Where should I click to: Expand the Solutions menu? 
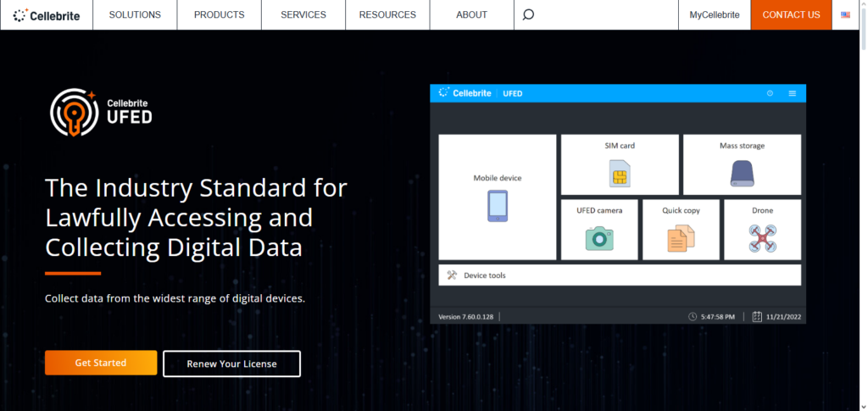[x=135, y=15]
